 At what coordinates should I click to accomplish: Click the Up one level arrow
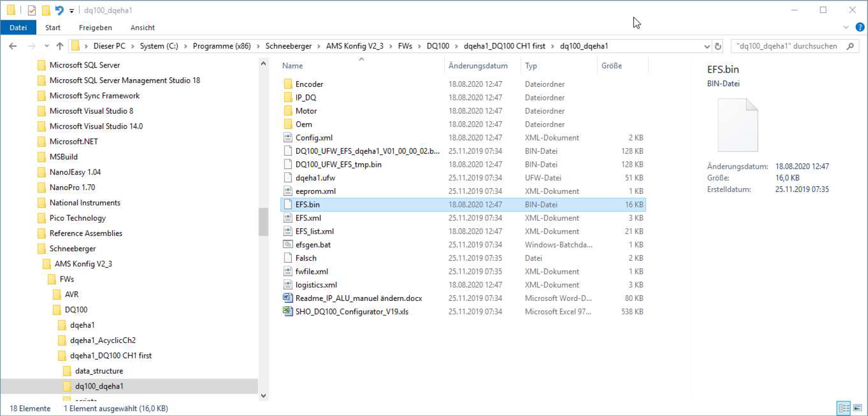click(x=59, y=46)
